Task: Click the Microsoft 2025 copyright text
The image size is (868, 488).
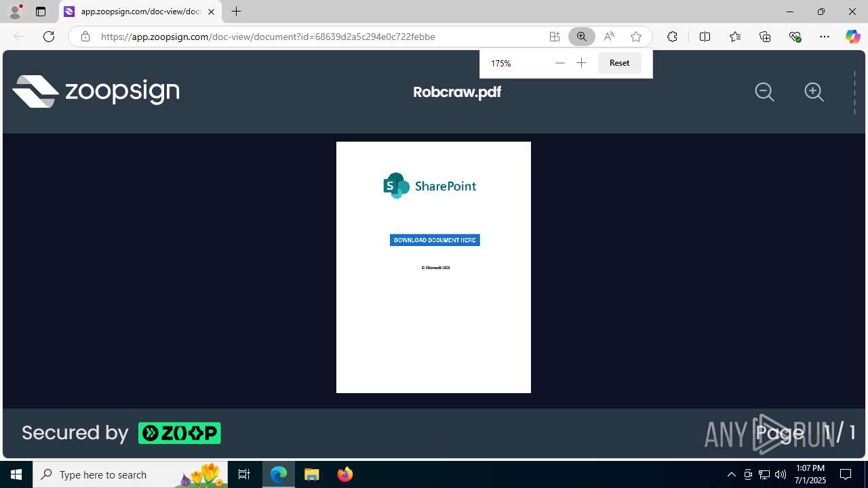Action: (x=435, y=268)
